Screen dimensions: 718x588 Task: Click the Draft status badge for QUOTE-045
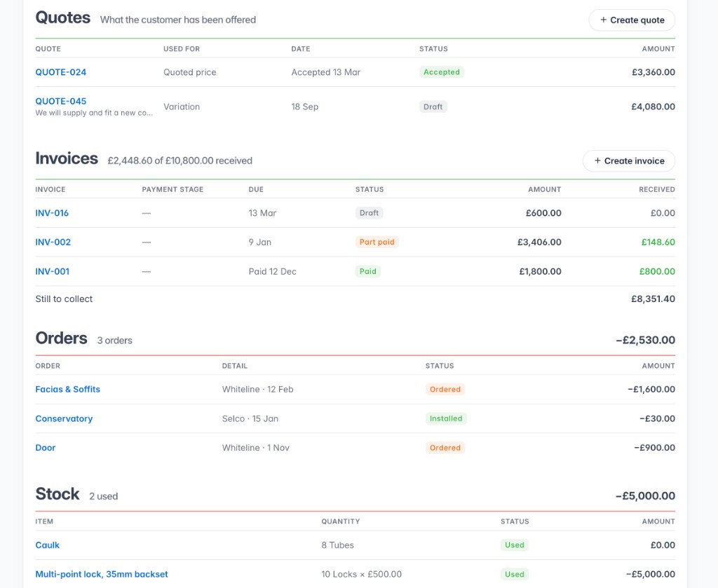433,107
